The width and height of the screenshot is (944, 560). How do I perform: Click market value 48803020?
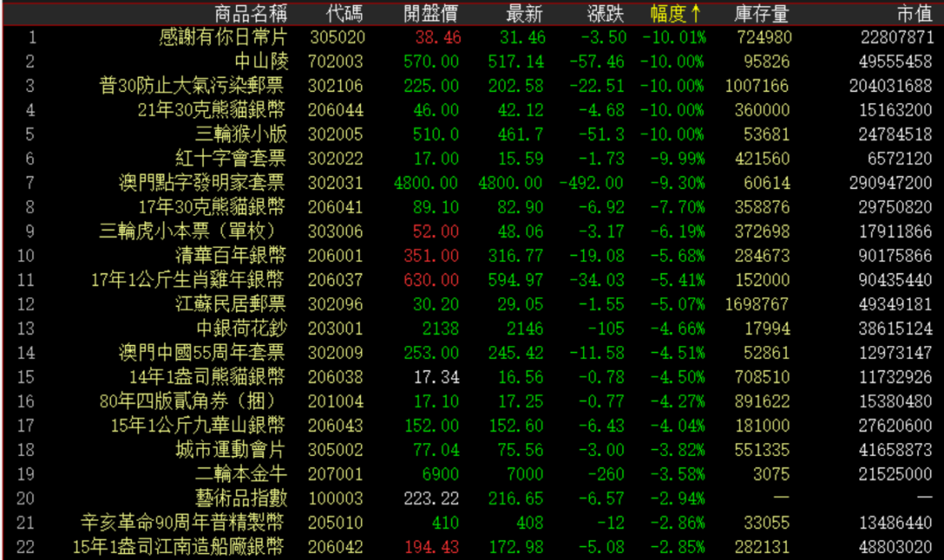pyautogui.click(x=896, y=547)
